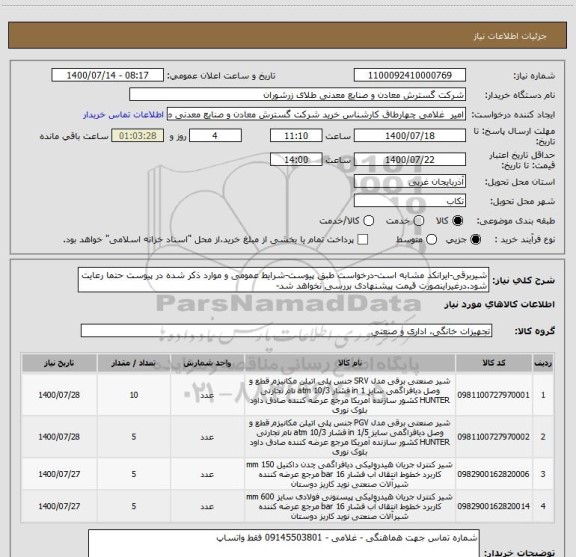Click the کد کالا column header
Screen dimensions: 576x557
tap(494, 363)
